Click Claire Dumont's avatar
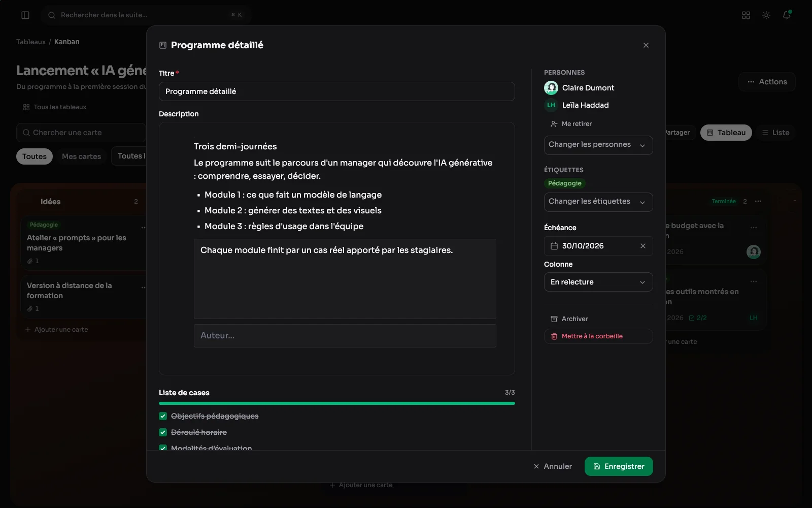Viewport: 812px width, 508px height. (x=551, y=88)
